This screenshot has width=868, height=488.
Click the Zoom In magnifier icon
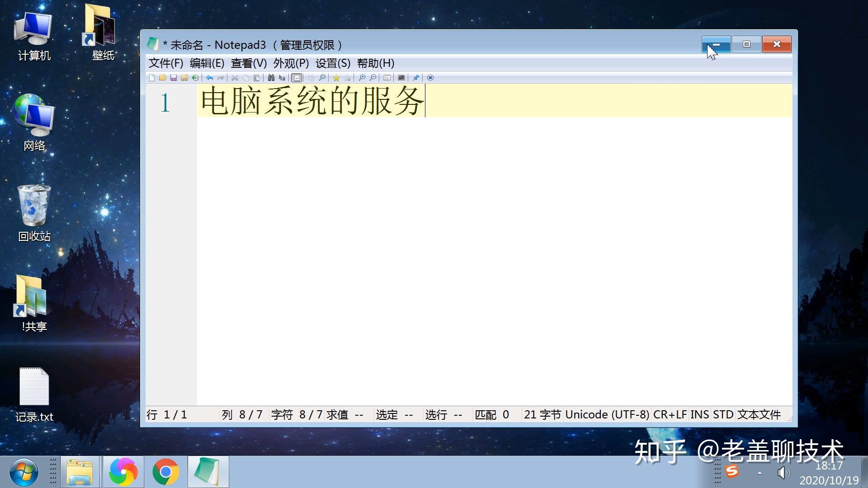pos(362,78)
